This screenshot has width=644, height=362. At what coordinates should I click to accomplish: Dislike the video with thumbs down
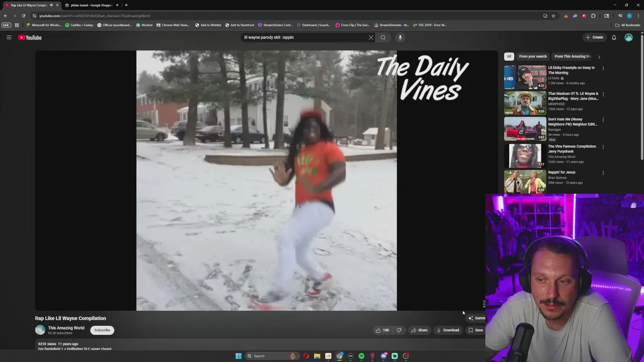399,330
